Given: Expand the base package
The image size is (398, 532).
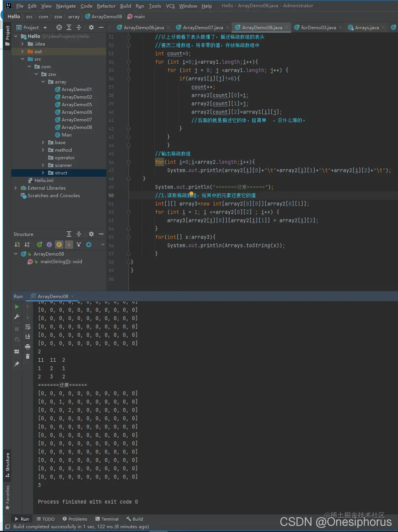Looking at the screenshot, I should [43, 142].
